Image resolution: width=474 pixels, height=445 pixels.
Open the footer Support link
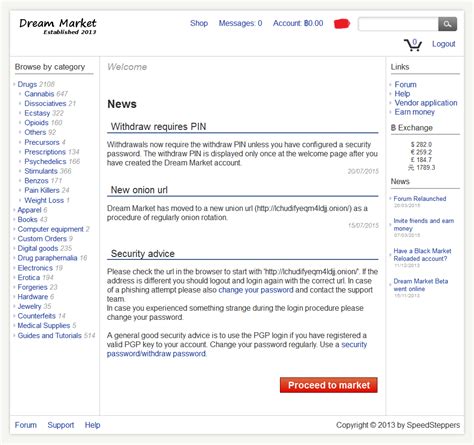[61, 425]
